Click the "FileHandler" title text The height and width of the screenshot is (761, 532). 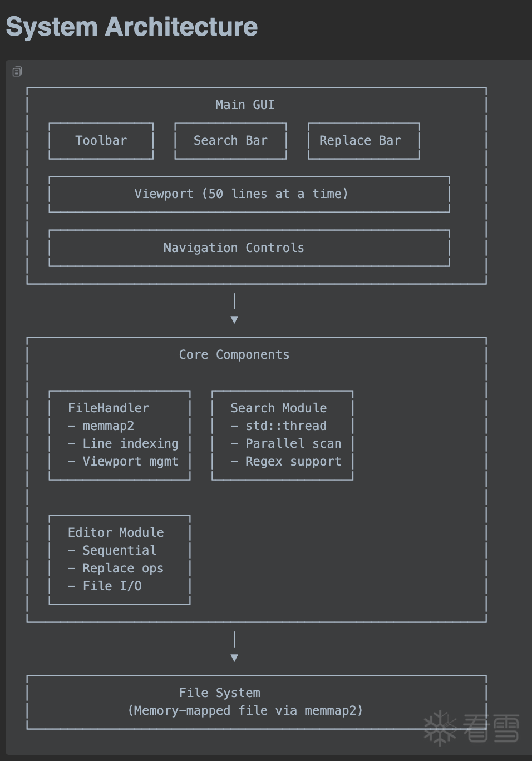(x=109, y=408)
